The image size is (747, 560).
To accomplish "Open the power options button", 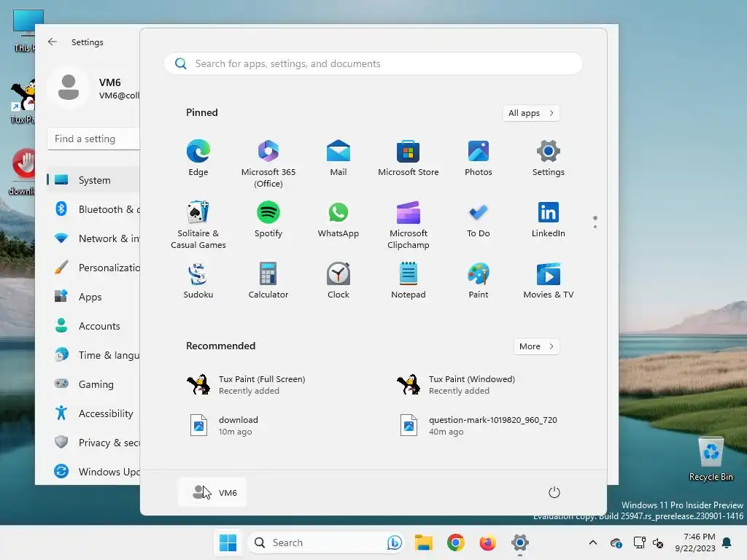I will coord(554,492).
